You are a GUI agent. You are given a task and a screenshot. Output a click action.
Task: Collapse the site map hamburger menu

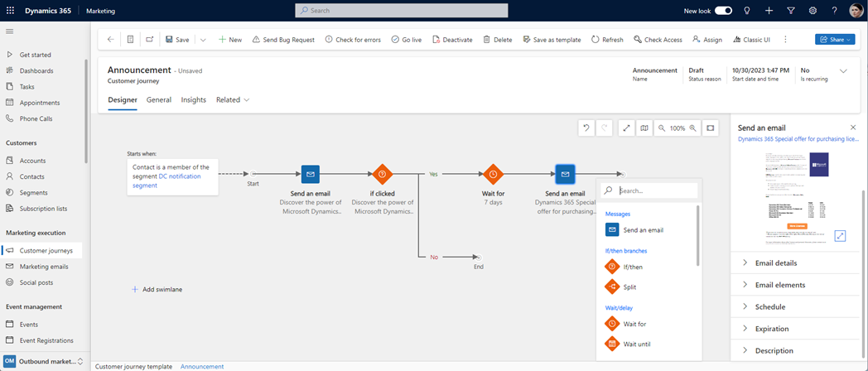(x=9, y=31)
